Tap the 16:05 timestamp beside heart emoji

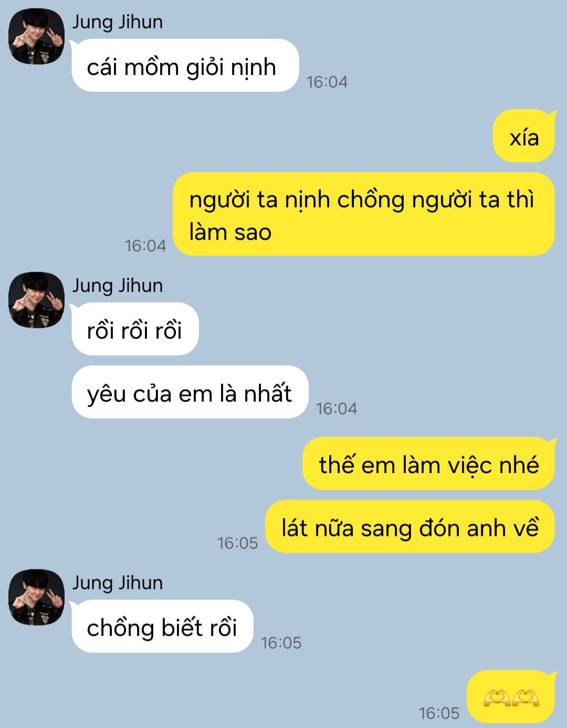pyautogui.click(x=439, y=713)
